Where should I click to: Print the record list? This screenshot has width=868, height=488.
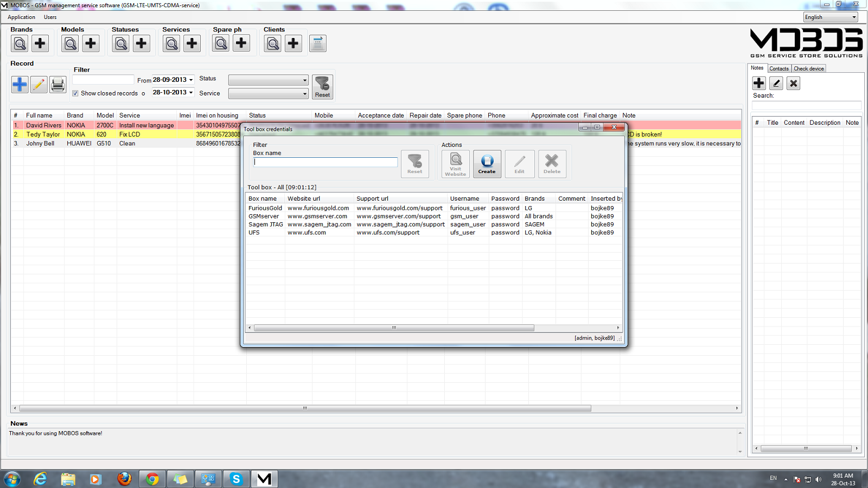tap(58, 85)
